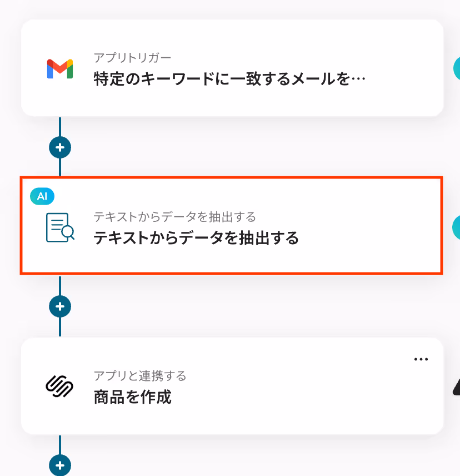Click the アプリと連携する label

tap(140, 376)
